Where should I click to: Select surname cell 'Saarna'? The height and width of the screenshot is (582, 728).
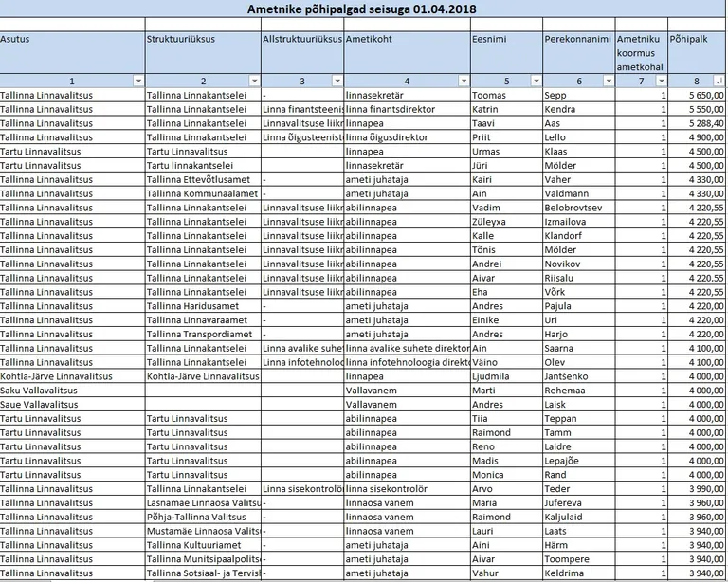(579, 348)
